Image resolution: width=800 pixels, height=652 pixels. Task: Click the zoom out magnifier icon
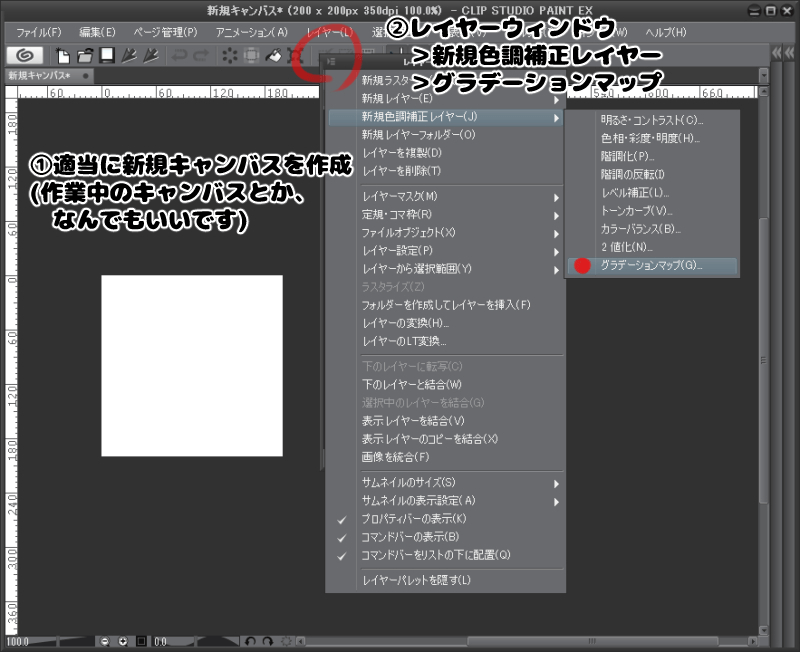[105, 641]
